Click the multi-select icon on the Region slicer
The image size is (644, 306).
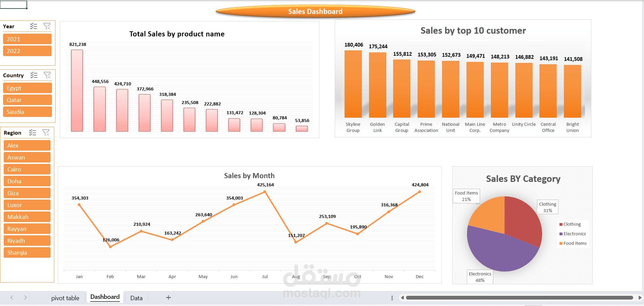33,133
